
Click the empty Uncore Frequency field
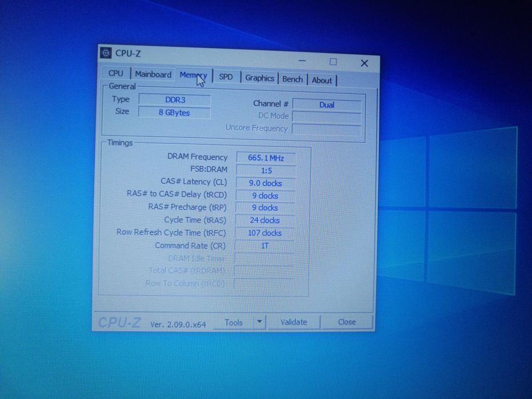click(326, 129)
